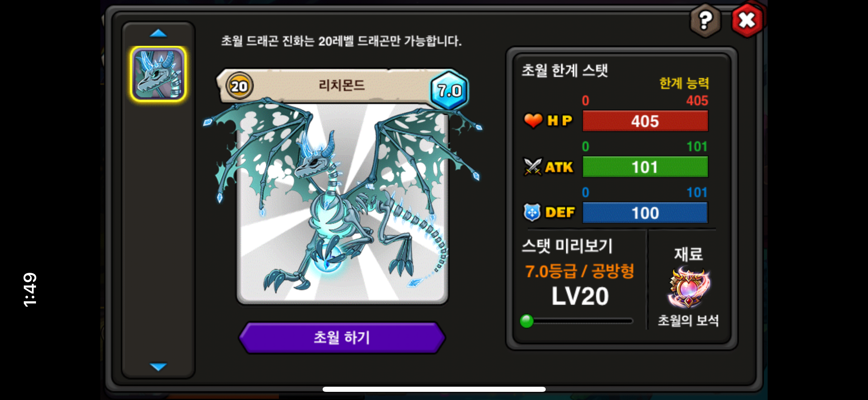Tap the 초월의 보석 gem material icon
868x400 pixels.
click(x=688, y=287)
